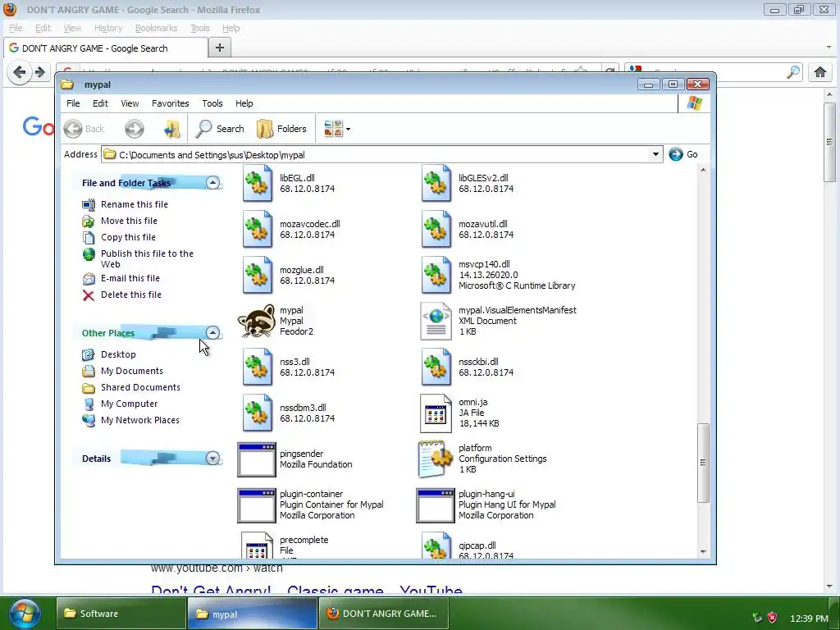Viewport: 840px width, 630px height.
Task: Select the omni.ja file icon
Action: [x=436, y=413]
